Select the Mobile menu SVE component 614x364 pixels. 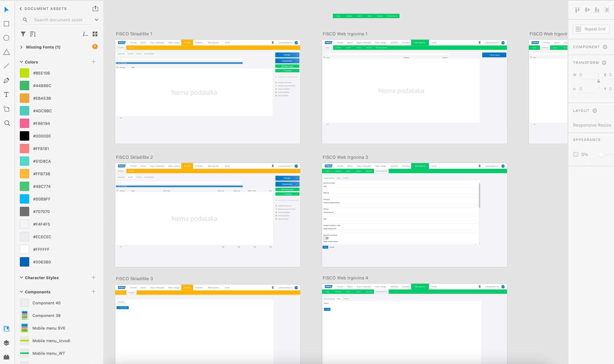[x=49, y=328]
